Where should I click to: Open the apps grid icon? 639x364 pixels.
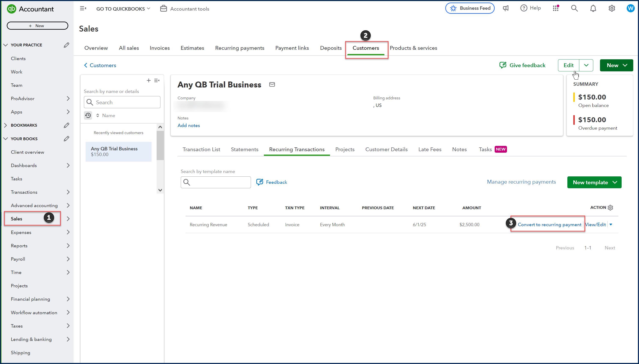(556, 8)
